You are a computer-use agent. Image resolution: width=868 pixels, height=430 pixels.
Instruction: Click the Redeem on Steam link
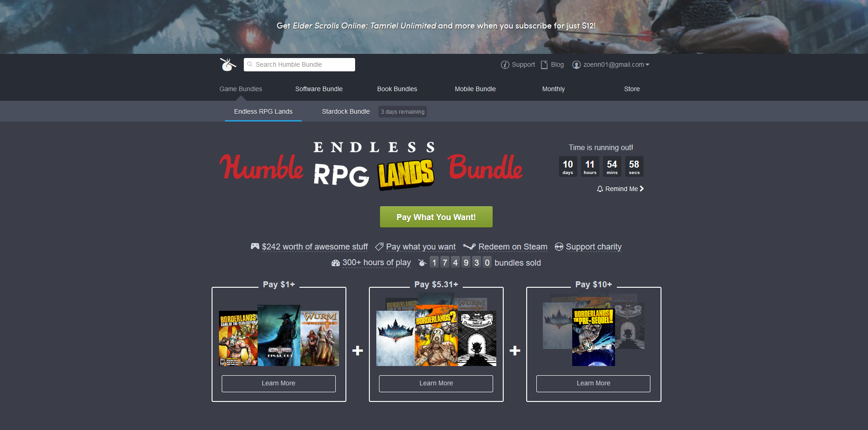(513, 247)
